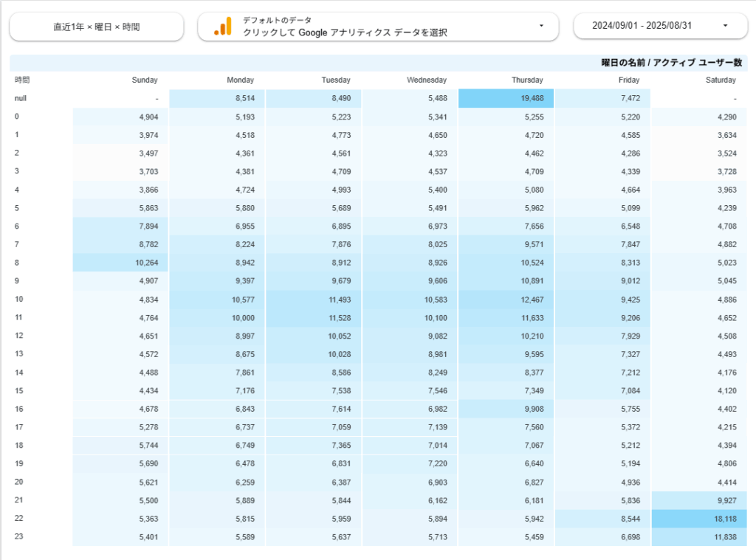Select the Thursday hour 10 cell 12,467
The height and width of the screenshot is (560, 756).
click(x=506, y=300)
